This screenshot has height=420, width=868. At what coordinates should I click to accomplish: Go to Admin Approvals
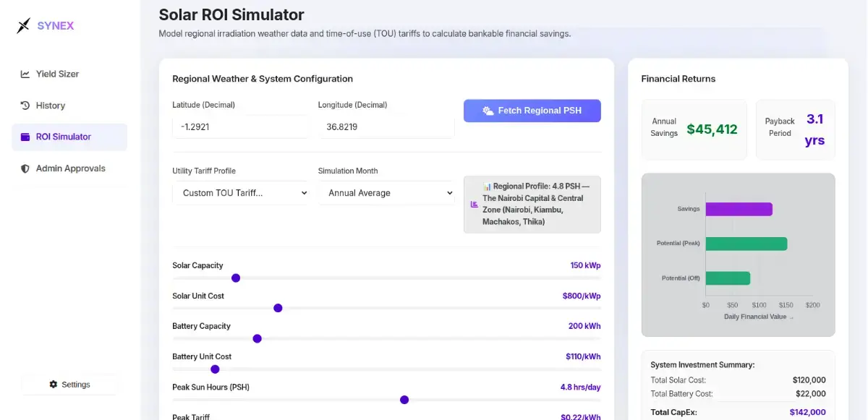(69, 168)
